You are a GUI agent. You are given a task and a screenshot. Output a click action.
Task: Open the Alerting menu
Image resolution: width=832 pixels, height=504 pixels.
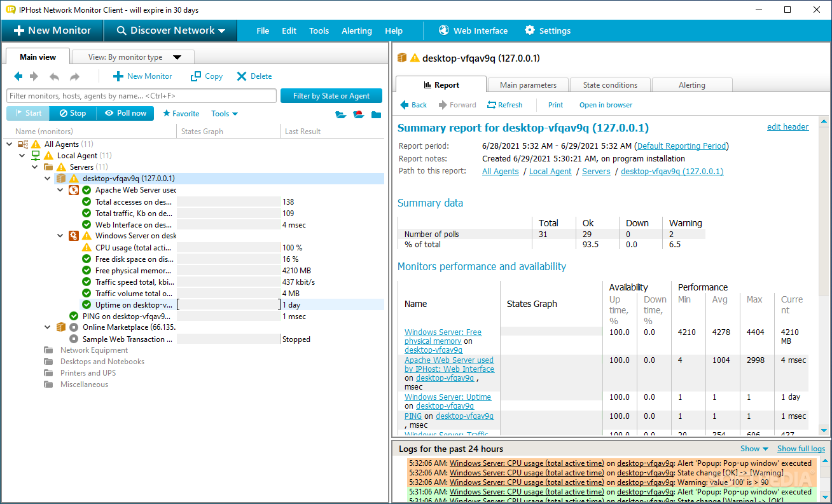pos(357,31)
